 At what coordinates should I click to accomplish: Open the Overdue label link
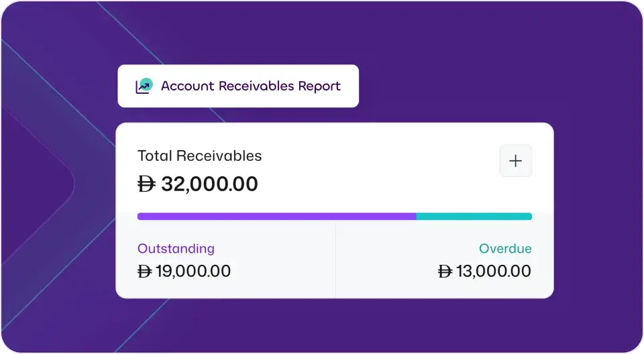click(x=504, y=249)
